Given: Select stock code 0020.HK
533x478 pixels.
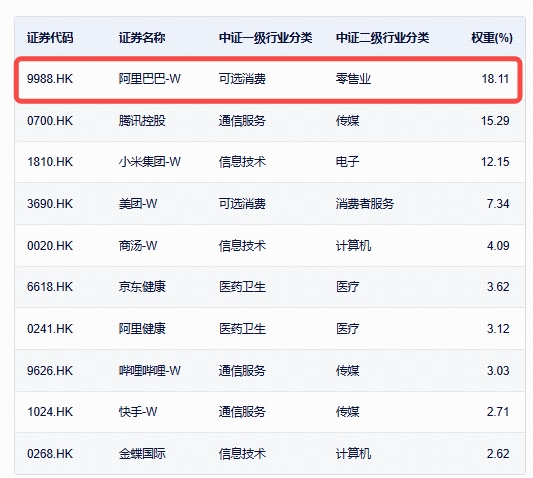Looking at the screenshot, I should pyautogui.click(x=50, y=245).
